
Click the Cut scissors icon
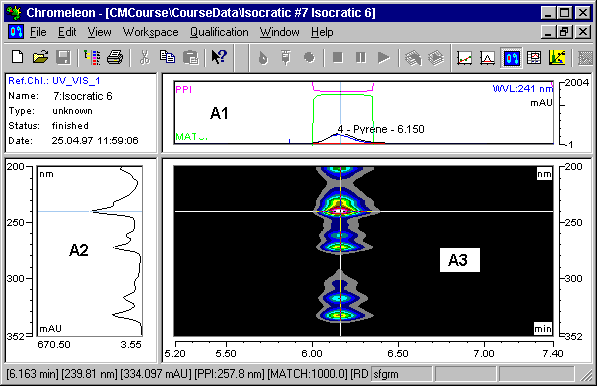[144, 58]
